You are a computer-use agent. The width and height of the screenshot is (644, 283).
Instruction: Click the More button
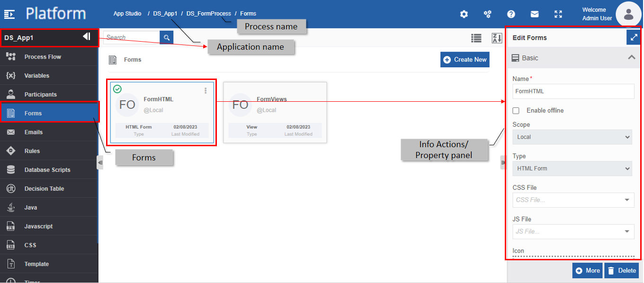[x=587, y=271]
